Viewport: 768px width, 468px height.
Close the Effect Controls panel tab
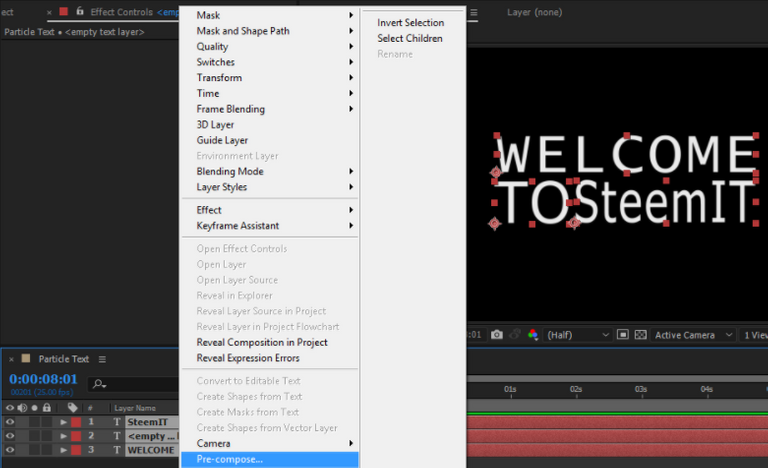49,12
